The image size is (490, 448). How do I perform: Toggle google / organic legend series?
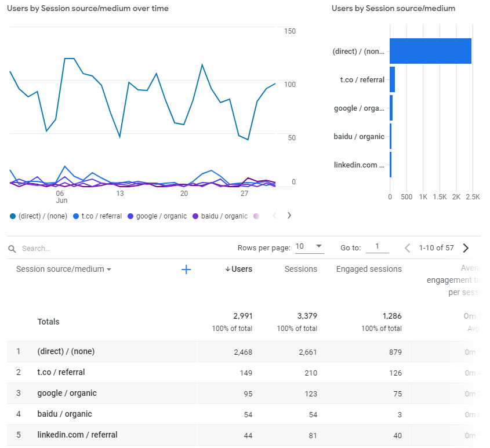point(157,216)
